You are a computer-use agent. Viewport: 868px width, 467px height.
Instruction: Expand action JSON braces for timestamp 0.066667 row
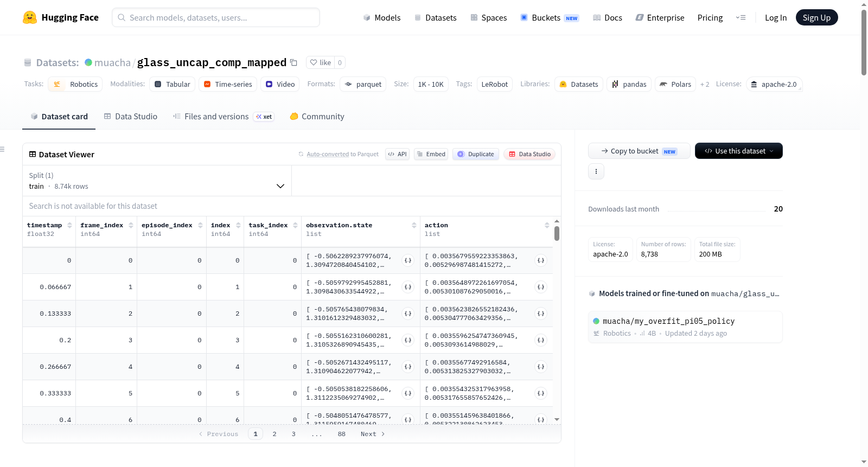pyautogui.click(x=541, y=287)
